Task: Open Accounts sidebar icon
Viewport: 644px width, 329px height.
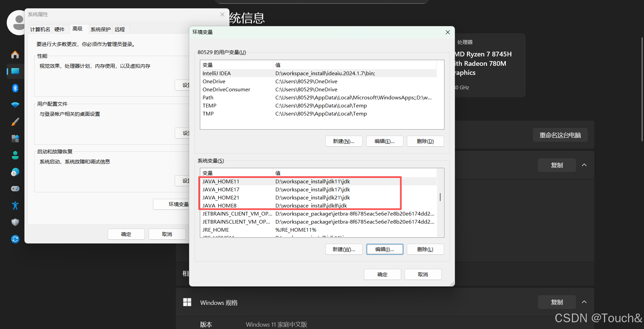Action: click(15, 155)
